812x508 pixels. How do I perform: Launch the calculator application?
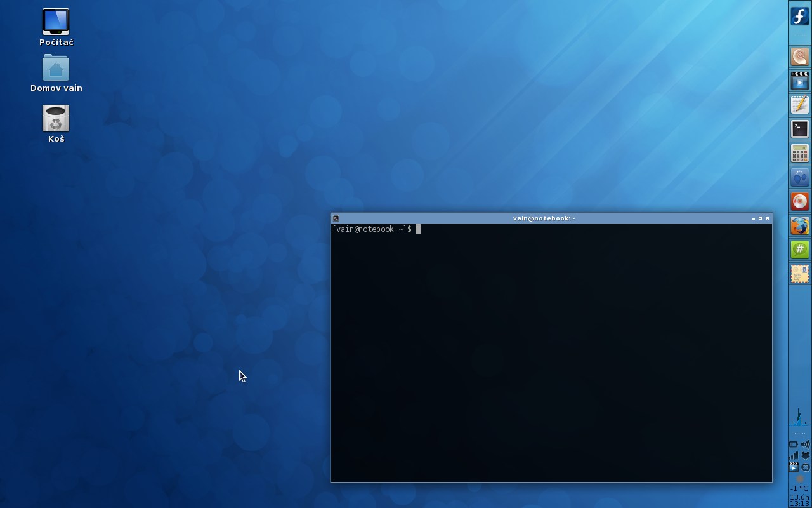800,153
